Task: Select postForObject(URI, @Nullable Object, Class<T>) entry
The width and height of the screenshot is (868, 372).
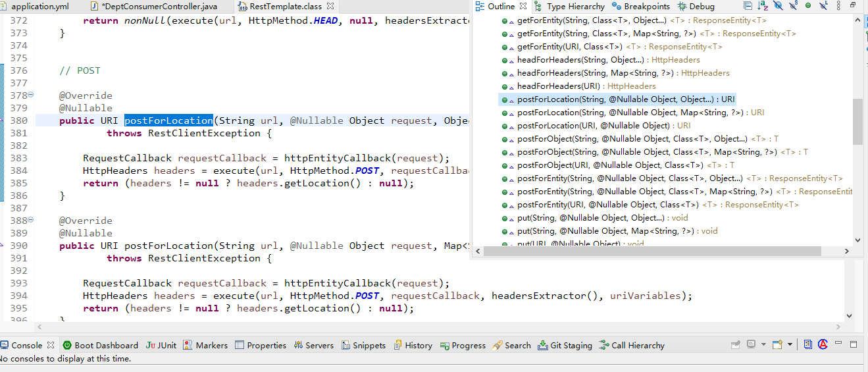Action: [x=617, y=165]
